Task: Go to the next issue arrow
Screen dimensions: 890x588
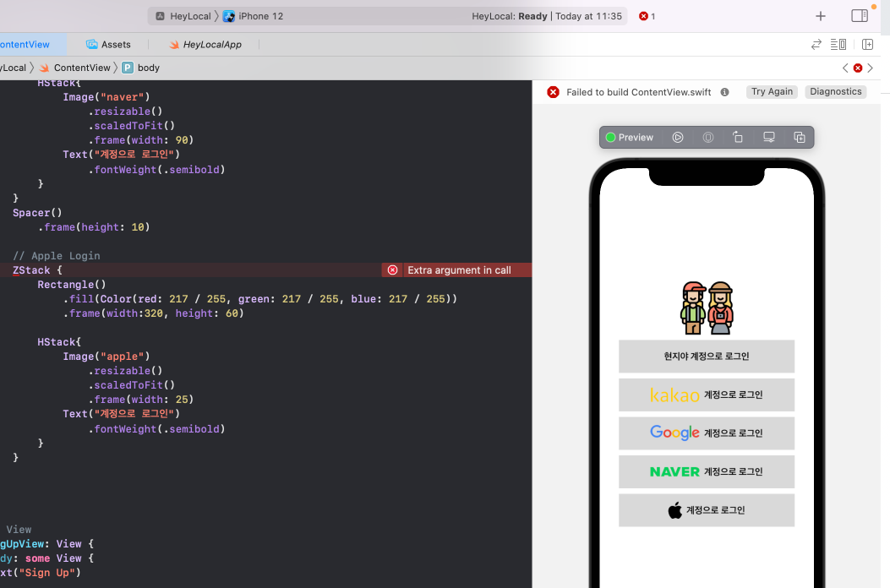Action: 870,68
